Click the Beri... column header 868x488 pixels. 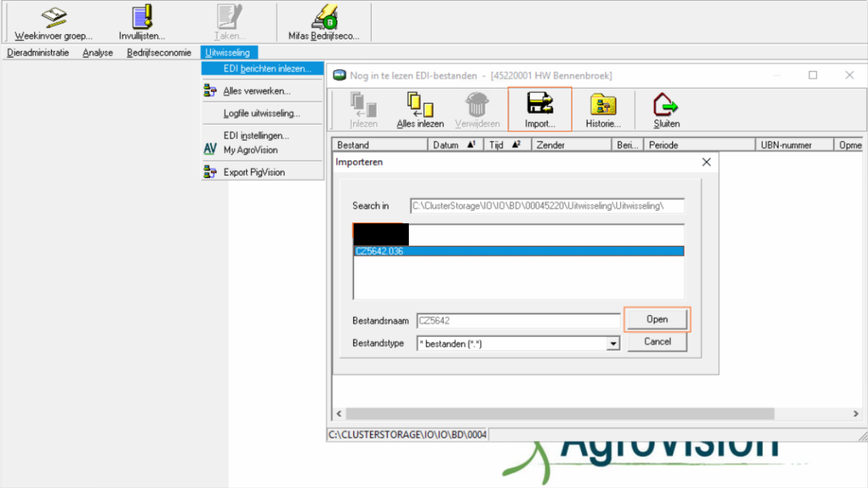point(627,145)
